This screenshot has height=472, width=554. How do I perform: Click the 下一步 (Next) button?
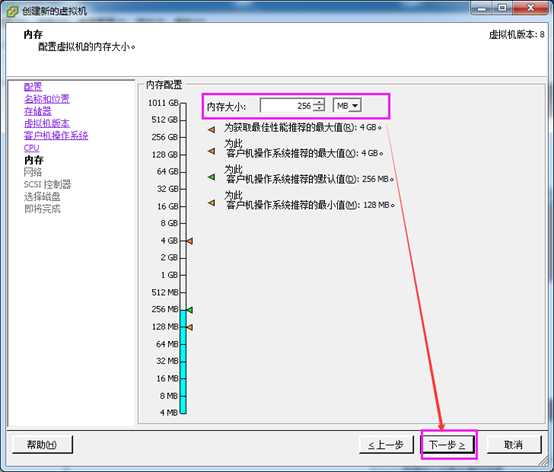[447, 444]
